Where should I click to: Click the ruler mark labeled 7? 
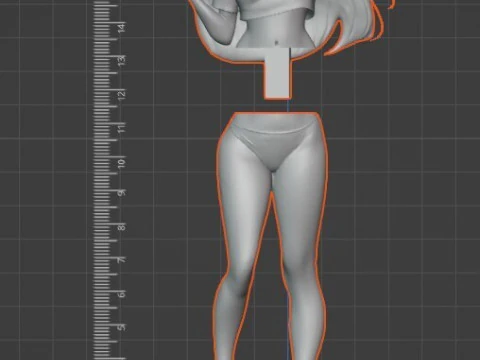pos(122,259)
